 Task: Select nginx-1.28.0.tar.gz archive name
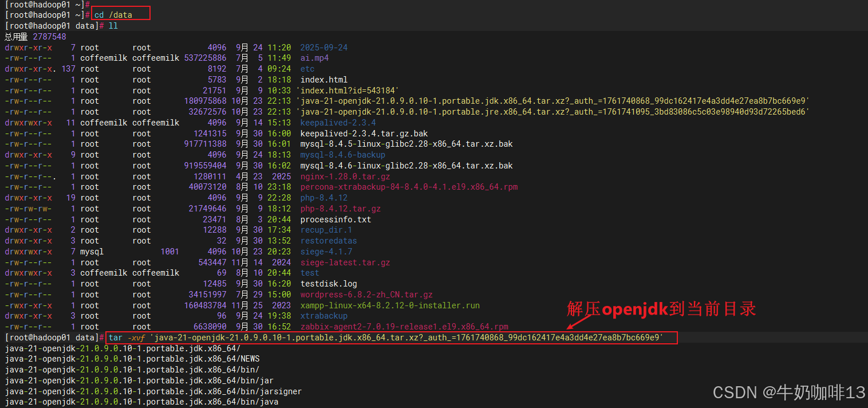click(345, 176)
